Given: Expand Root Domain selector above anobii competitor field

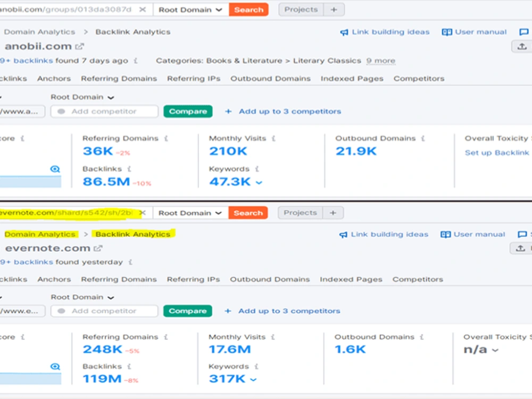Looking at the screenshot, I should pos(82,97).
